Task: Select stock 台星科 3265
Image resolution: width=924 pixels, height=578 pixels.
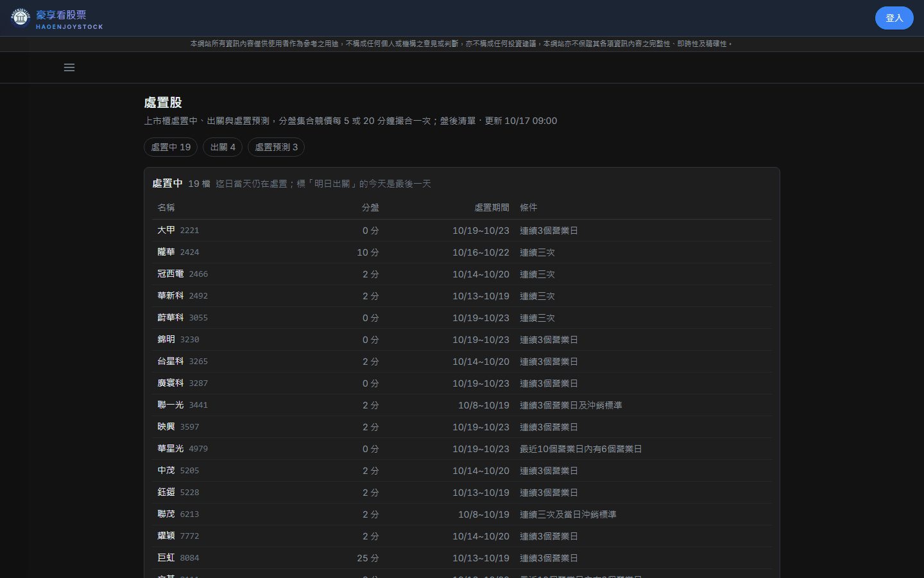Action: [183, 361]
